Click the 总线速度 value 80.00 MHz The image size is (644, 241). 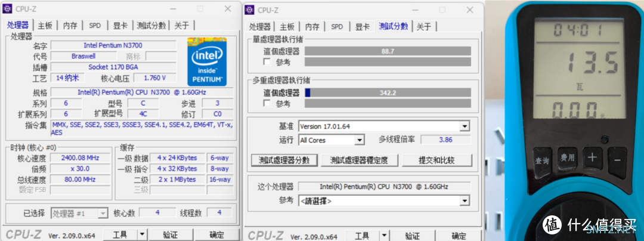coord(80,180)
